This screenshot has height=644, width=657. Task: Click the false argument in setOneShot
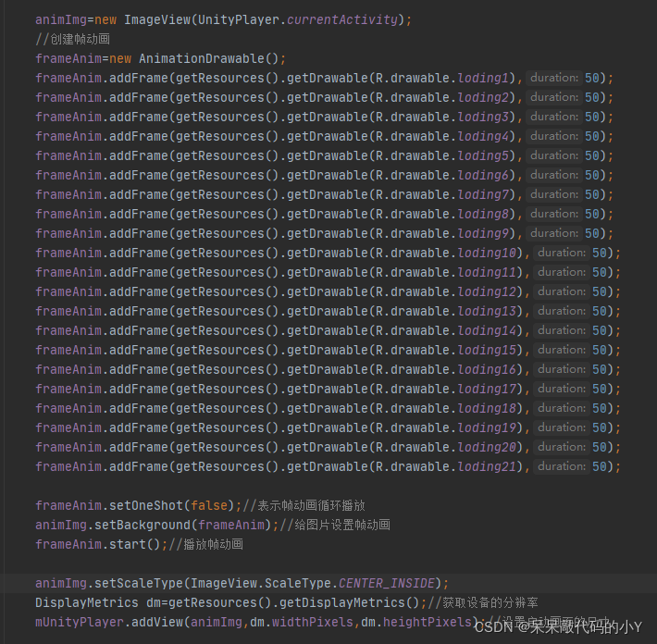208,506
